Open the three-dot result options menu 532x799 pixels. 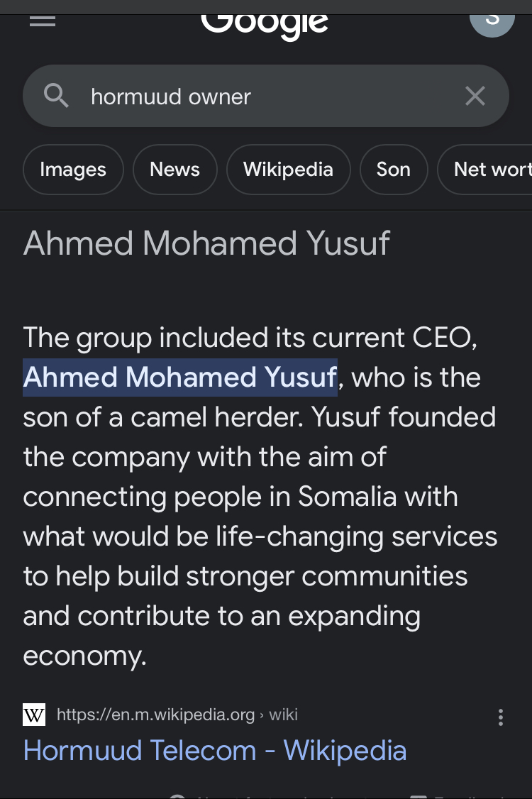tap(501, 717)
